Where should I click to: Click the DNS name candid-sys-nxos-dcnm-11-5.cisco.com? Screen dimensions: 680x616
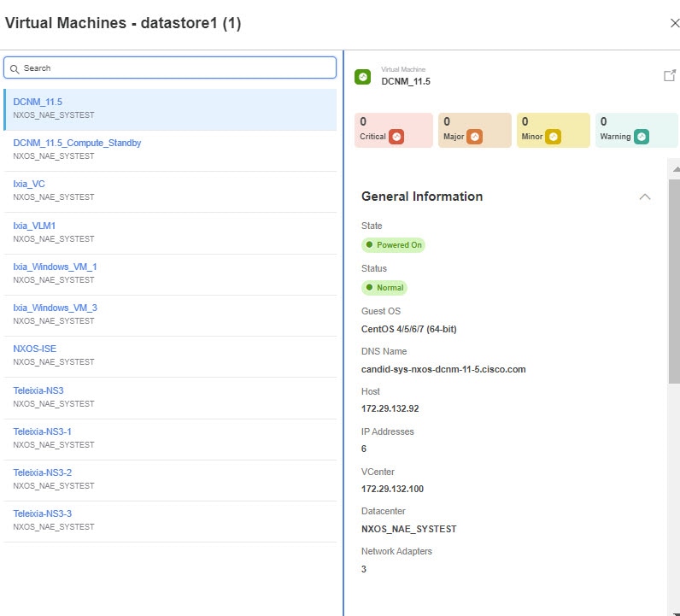pyautogui.click(x=443, y=369)
